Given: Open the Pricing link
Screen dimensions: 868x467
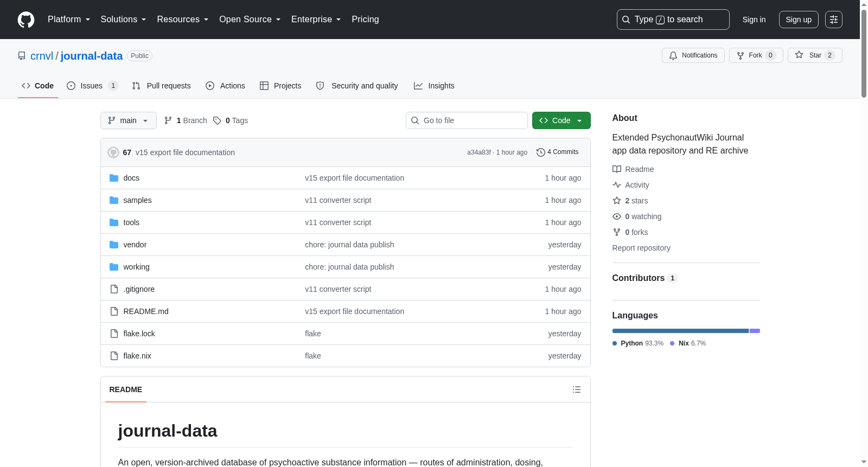Looking at the screenshot, I should 365,20.
